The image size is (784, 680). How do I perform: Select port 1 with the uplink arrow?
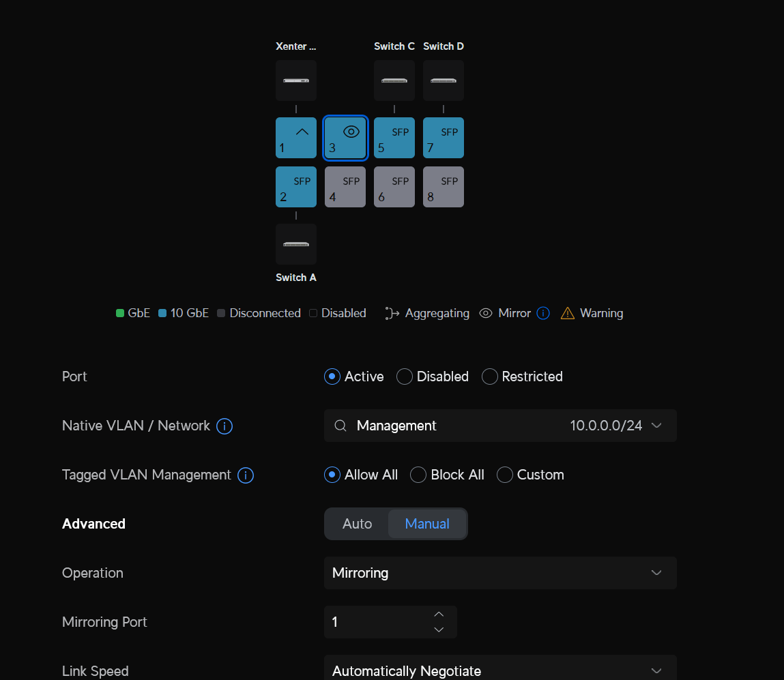[296, 138]
